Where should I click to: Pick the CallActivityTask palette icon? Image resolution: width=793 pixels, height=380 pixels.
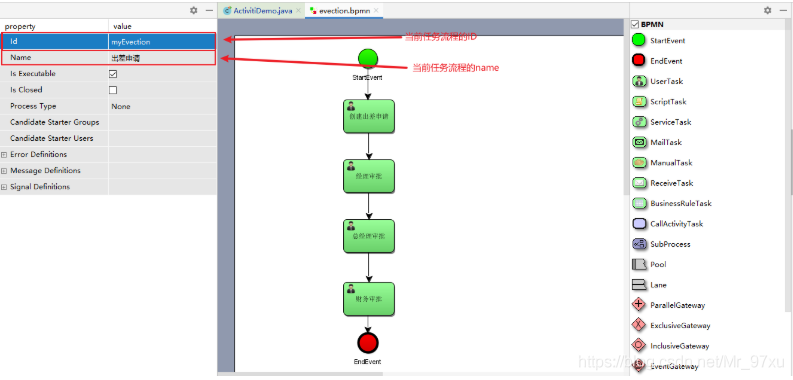[x=639, y=224]
